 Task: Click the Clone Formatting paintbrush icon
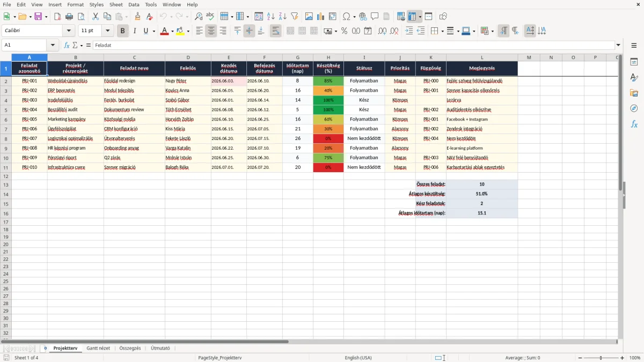click(138, 17)
